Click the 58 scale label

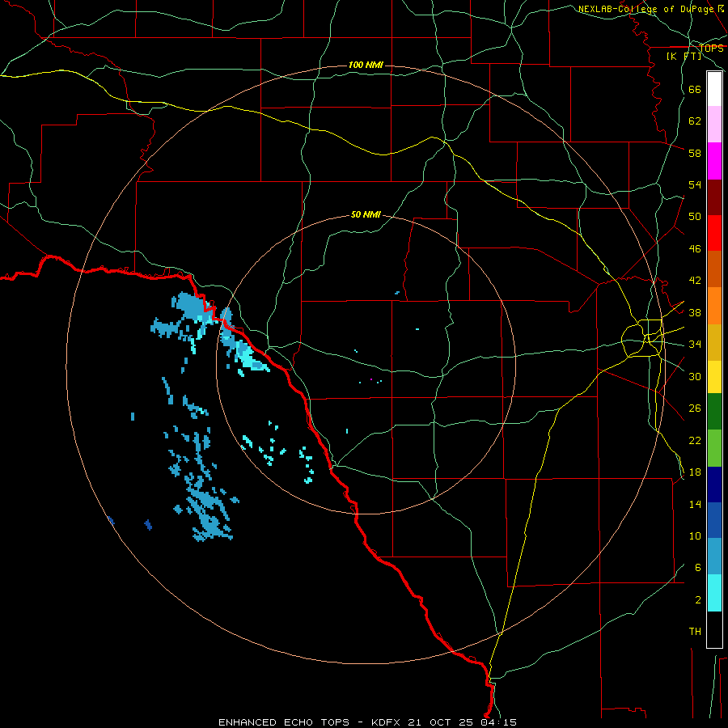(695, 153)
